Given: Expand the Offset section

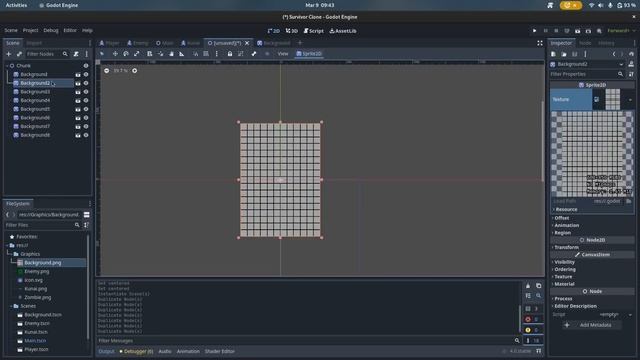Looking at the screenshot, I should click(x=561, y=218).
